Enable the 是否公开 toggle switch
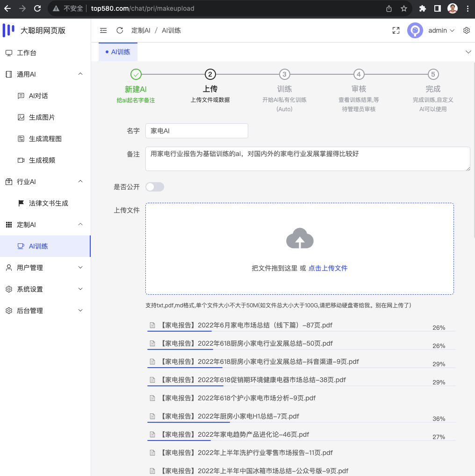Image resolution: width=475 pixels, height=476 pixels. (154, 186)
